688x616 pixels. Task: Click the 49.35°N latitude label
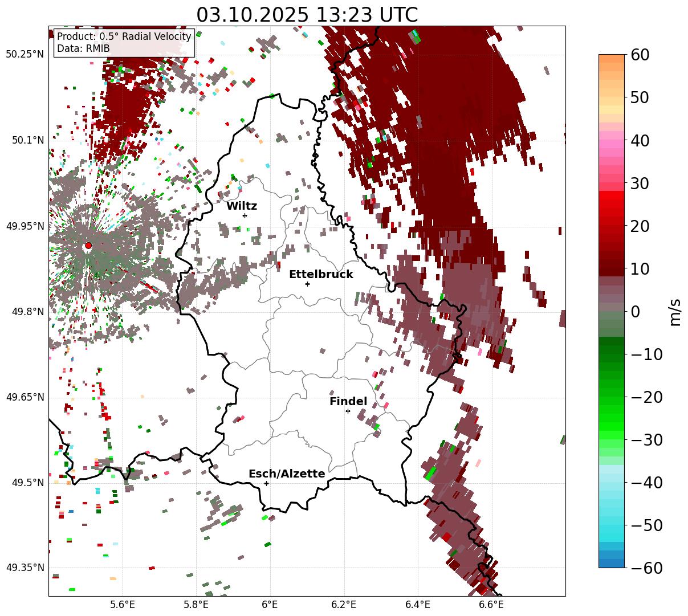(x=25, y=568)
